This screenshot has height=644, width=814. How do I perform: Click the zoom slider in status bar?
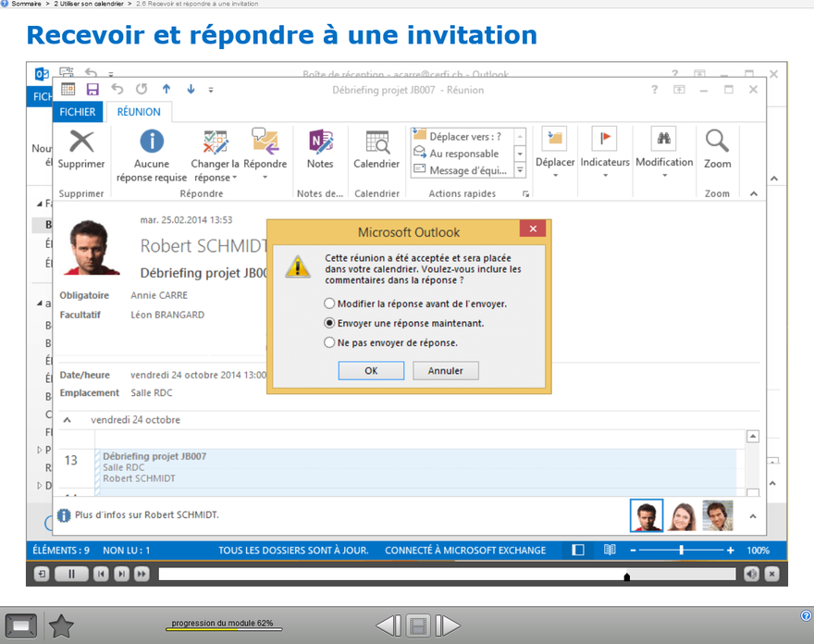point(682,551)
